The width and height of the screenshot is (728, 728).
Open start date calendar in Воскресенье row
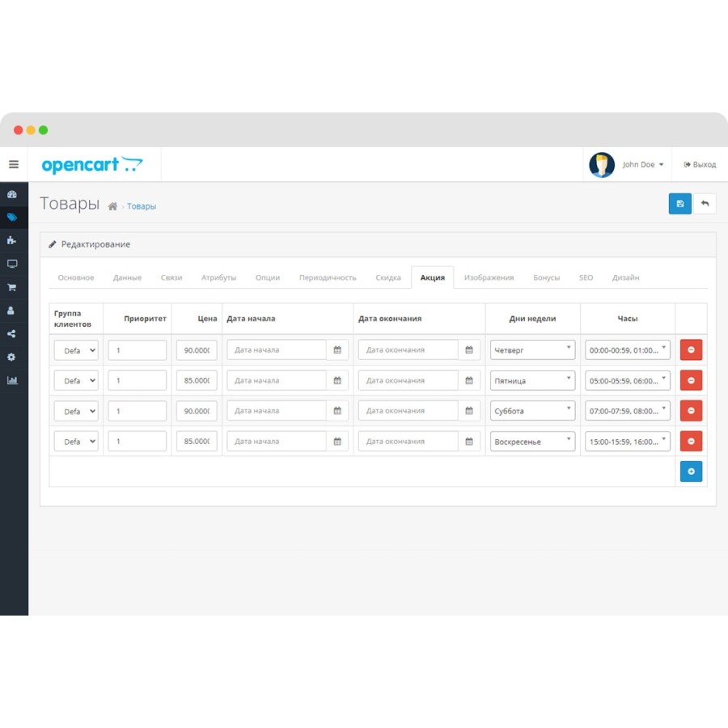tap(337, 441)
